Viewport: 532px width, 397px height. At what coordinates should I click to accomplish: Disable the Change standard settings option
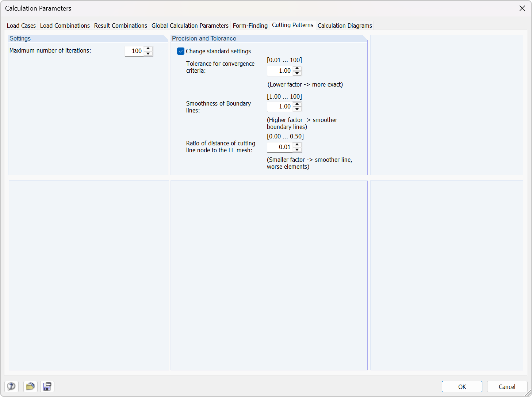181,51
